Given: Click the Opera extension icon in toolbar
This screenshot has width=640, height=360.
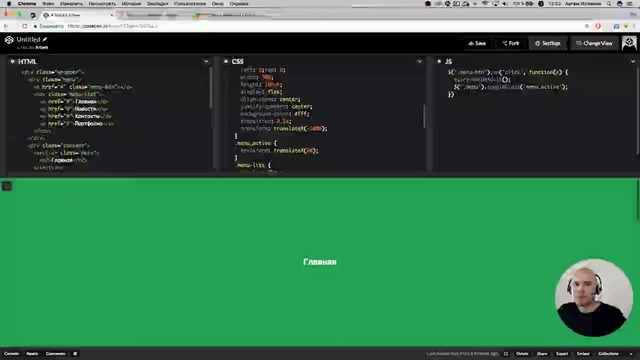Looking at the screenshot, I should pos(598,26).
